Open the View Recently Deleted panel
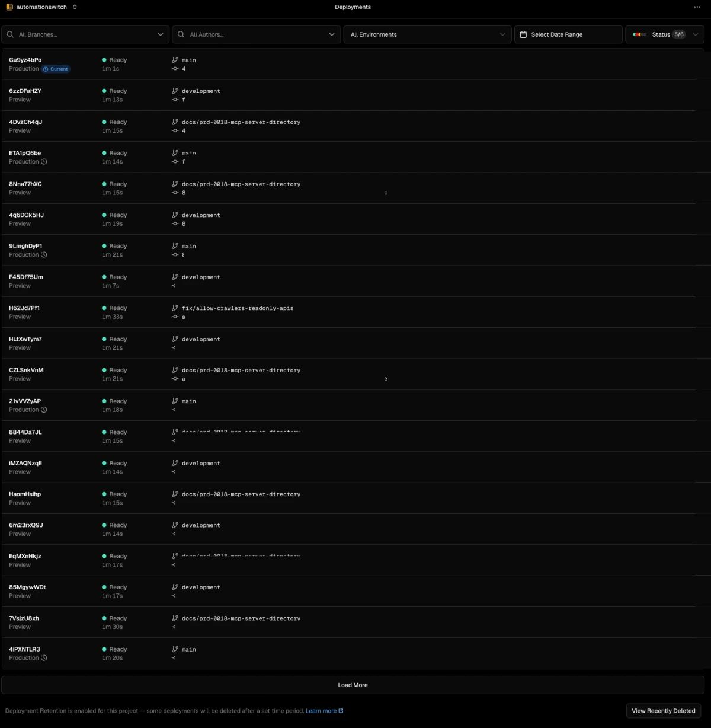 point(663,710)
